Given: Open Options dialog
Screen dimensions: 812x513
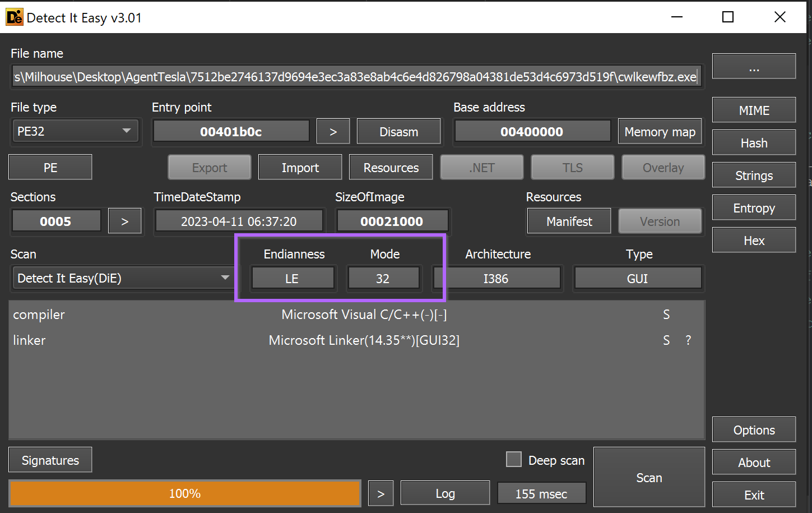Looking at the screenshot, I should [x=754, y=429].
